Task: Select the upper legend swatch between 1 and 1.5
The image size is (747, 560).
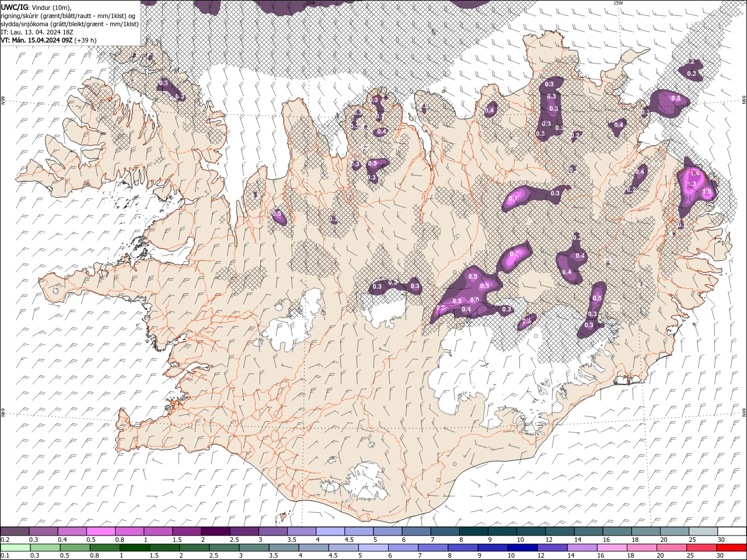Action: click(x=158, y=531)
